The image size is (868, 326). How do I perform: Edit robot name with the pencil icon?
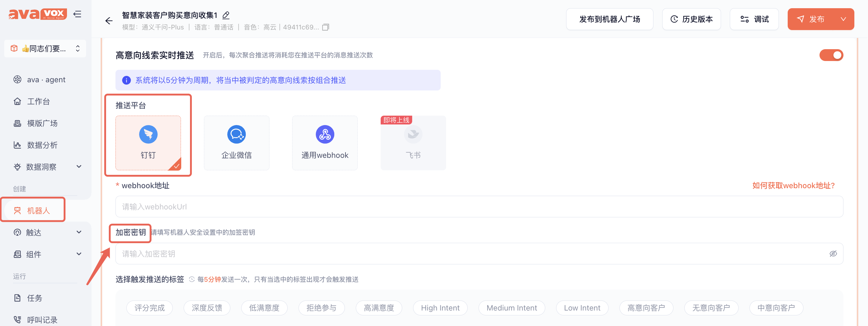pyautogui.click(x=226, y=15)
